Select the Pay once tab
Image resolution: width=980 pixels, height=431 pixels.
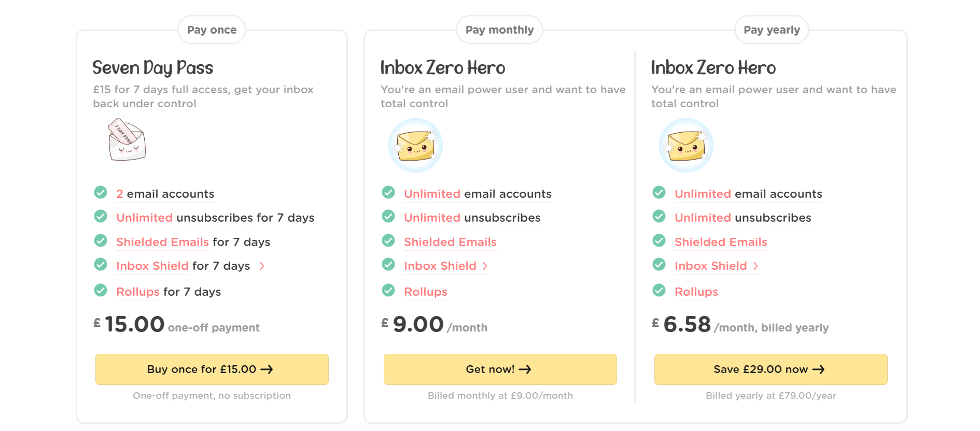click(211, 30)
